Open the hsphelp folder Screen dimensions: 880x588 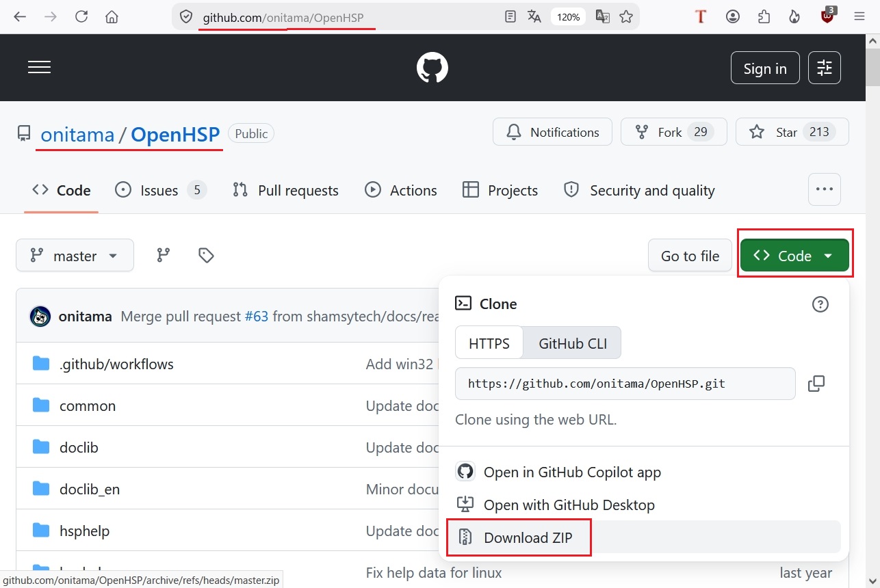(x=84, y=531)
